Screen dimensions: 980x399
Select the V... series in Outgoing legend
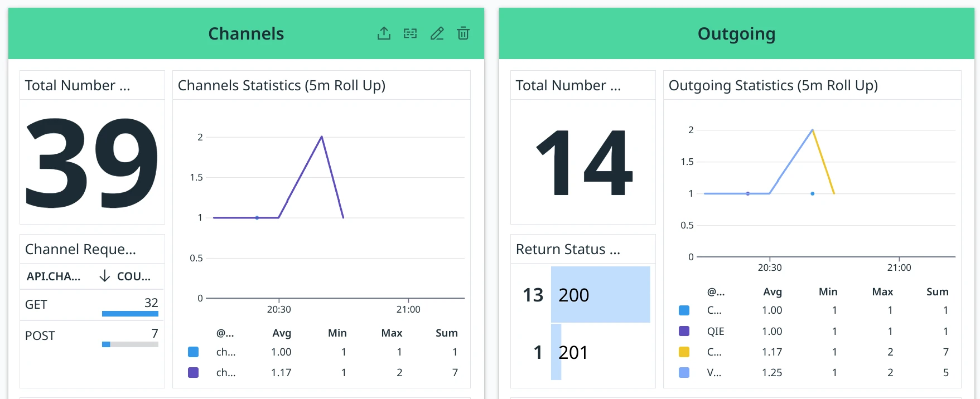coord(714,372)
